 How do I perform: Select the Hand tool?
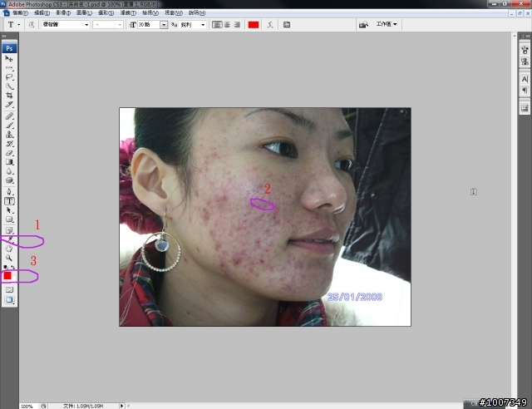click(9, 249)
